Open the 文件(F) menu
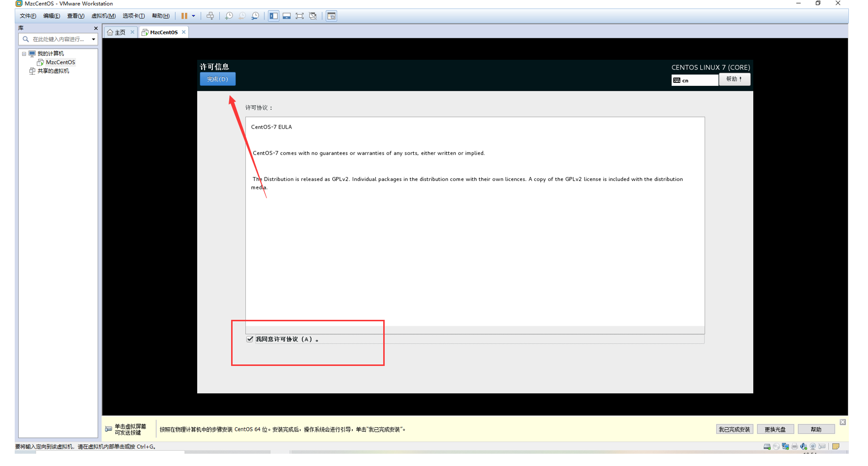 [27, 16]
